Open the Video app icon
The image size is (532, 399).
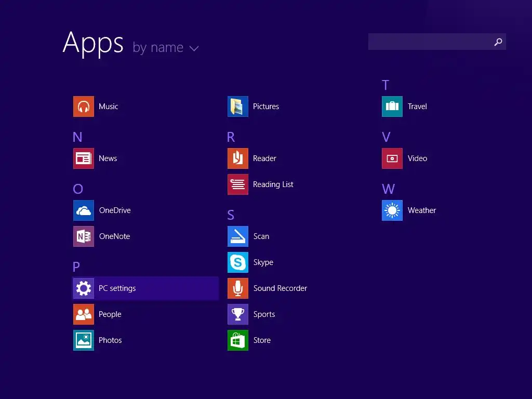pos(392,158)
